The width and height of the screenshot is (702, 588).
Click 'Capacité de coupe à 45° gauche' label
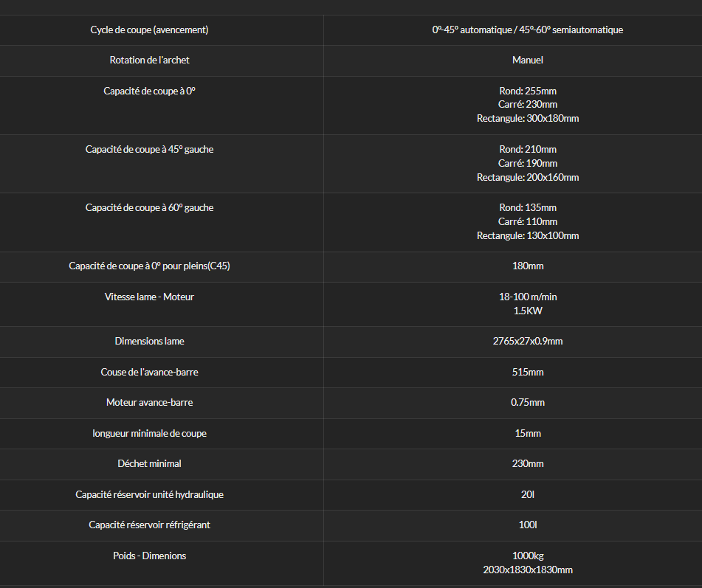click(x=149, y=150)
